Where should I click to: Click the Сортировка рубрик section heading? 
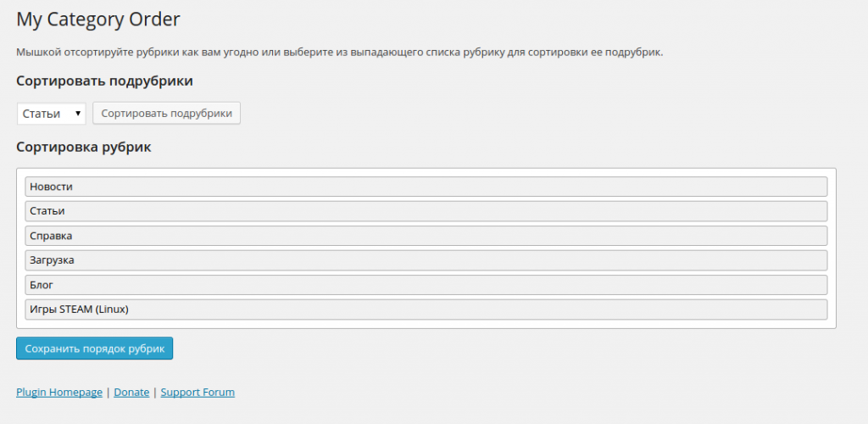[x=83, y=147]
